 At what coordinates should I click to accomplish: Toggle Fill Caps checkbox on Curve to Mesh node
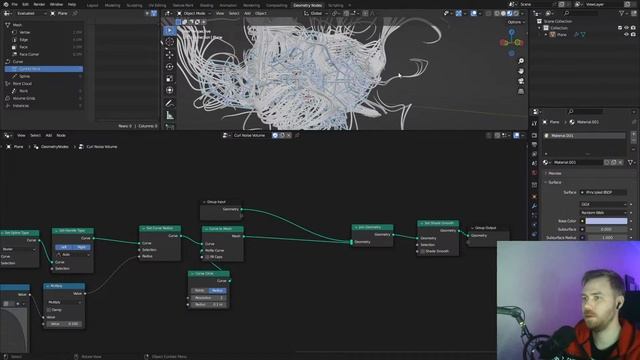(207, 257)
